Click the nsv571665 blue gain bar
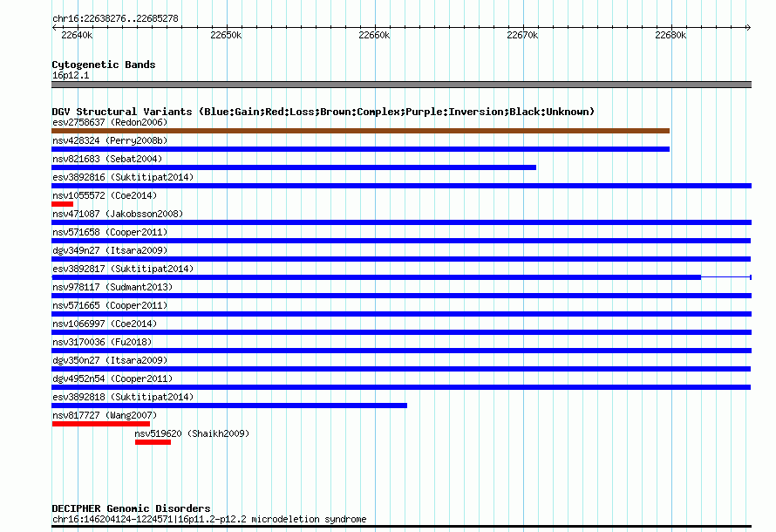This screenshot has width=776, height=532. [x=401, y=314]
